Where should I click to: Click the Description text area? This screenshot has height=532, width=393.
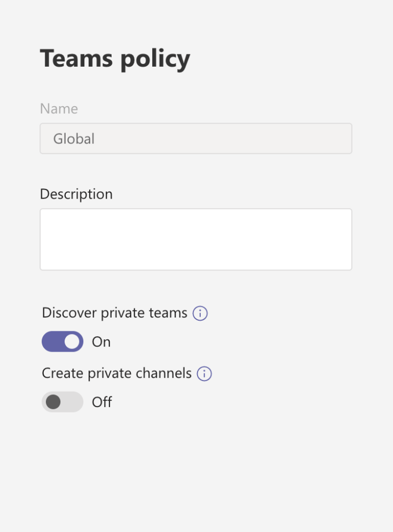[x=195, y=239]
